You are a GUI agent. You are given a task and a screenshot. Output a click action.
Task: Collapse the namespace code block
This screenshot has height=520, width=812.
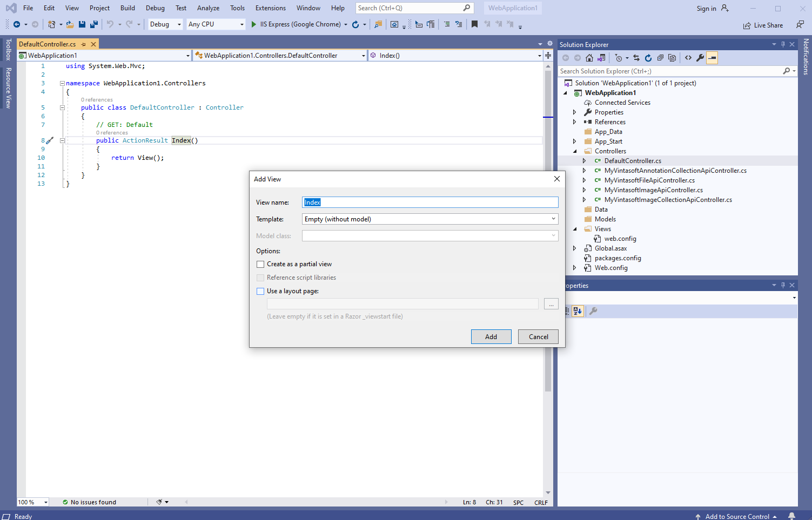pyautogui.click(x=62, y=84)
